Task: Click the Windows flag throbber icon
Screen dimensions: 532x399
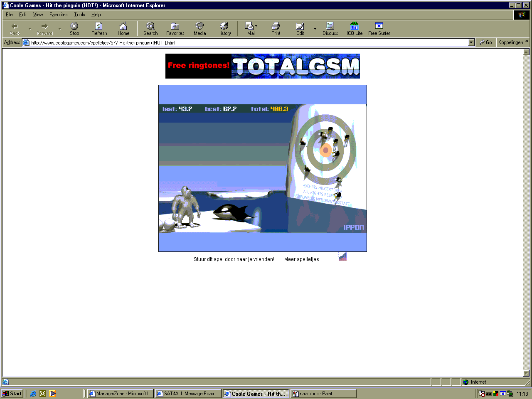Action: (522, 15)
